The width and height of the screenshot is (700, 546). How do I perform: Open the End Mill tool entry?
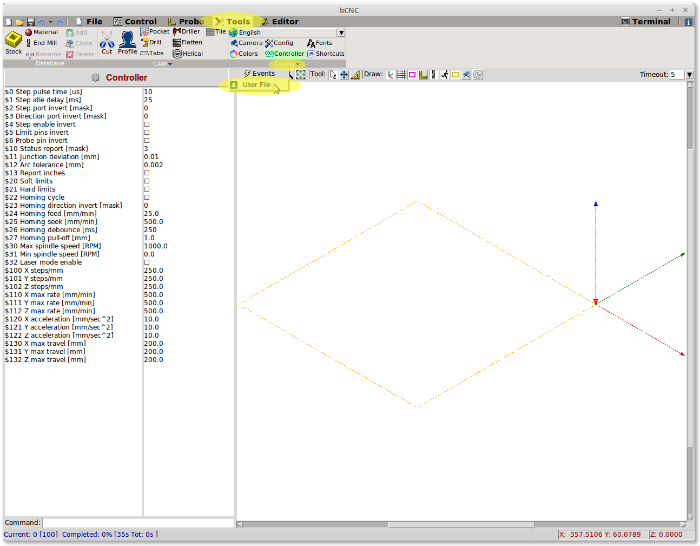click(42, 43)
